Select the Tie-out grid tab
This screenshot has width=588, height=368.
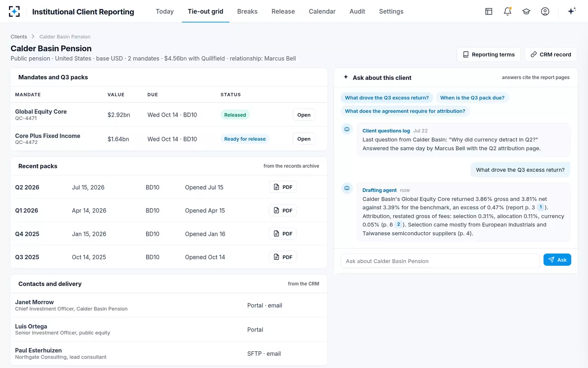(205, 11)
